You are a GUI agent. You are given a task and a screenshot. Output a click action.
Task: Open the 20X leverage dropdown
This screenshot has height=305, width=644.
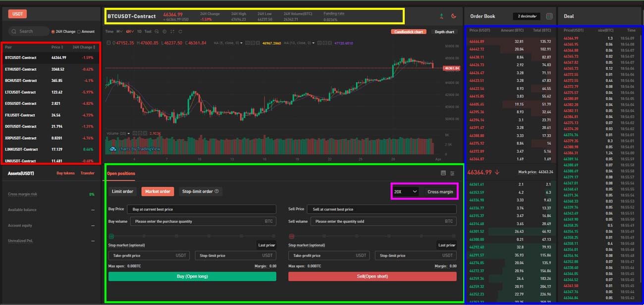[406, 192]
